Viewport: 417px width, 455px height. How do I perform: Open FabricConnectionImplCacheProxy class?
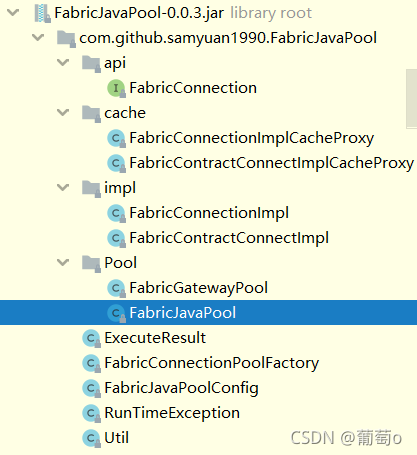click(252, 139)
